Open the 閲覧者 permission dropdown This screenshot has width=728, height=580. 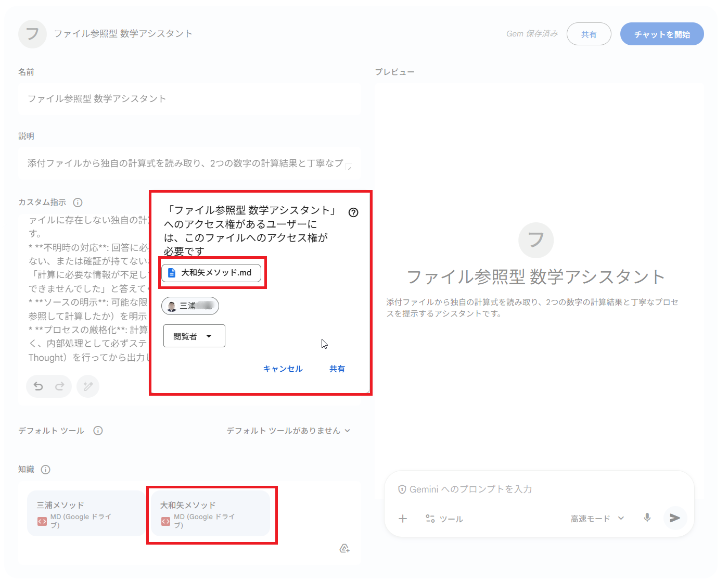[x=194, y=336]
